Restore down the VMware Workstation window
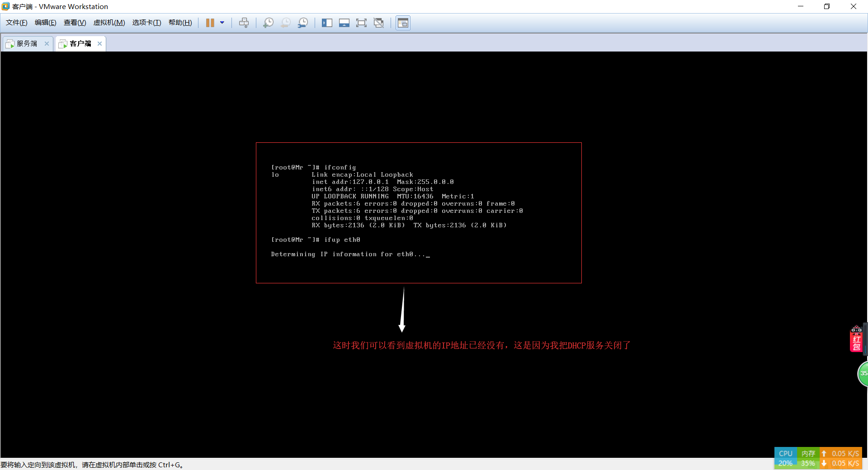 click(827, 6)
